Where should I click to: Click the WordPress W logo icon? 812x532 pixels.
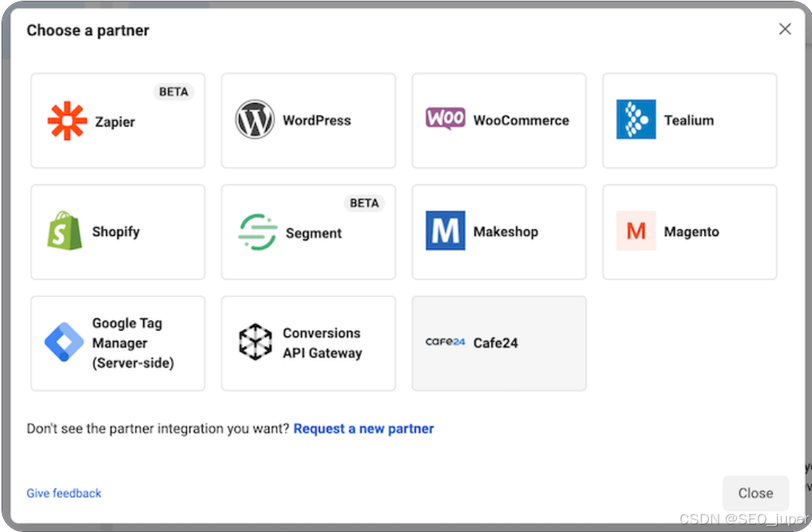255,120
